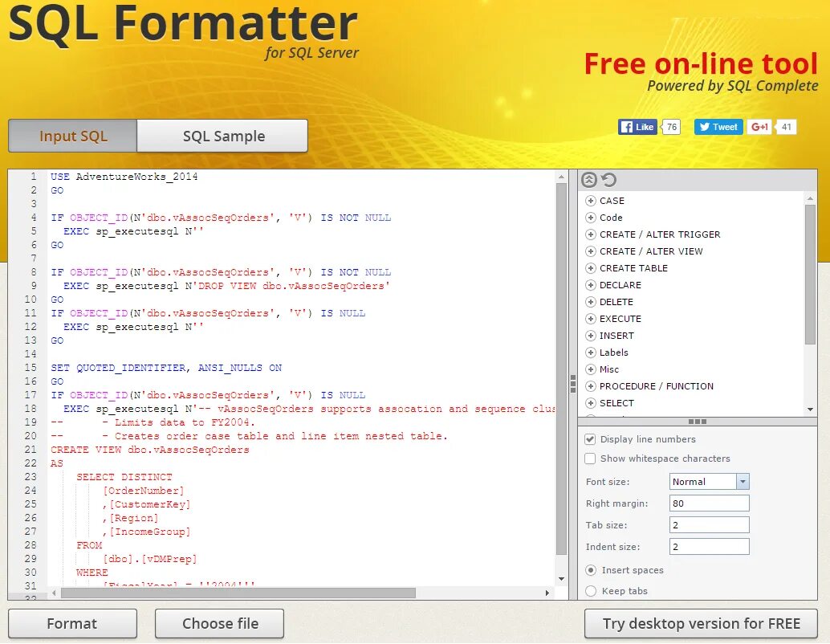The image size is (830, 644).
Task: Click the editor scroll down arrow
Action: [x=562, y=579]
